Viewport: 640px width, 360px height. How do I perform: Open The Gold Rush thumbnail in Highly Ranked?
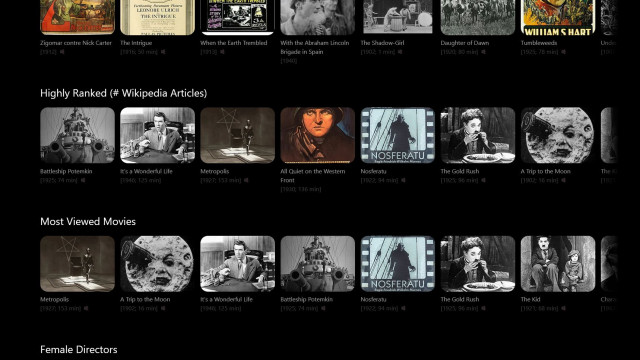pyautogui.click(x=478, y=135)
